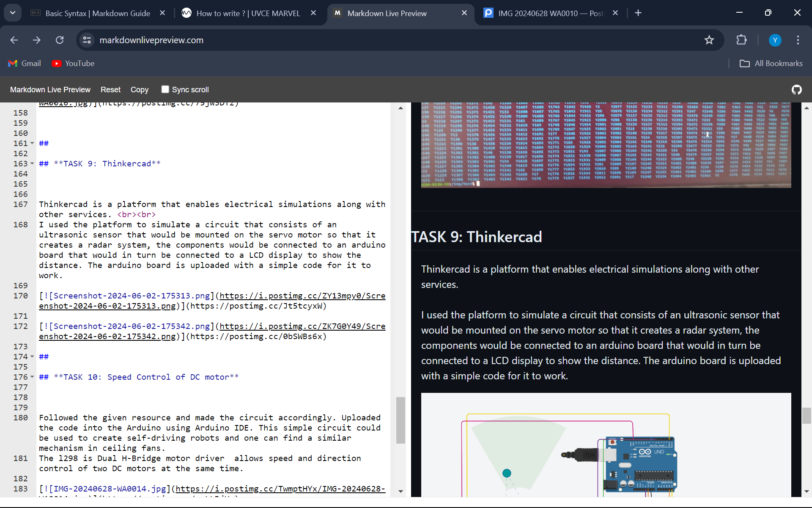Click the Markdown Live Preview header title

pos(50,89)
